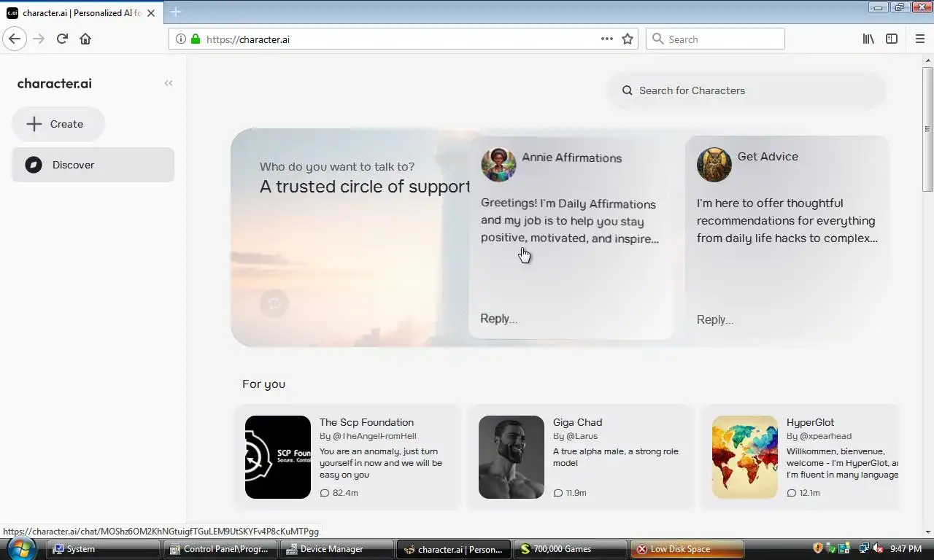
Task: Open the Firefox hamburger menu
Action: (x=919, y=39)
